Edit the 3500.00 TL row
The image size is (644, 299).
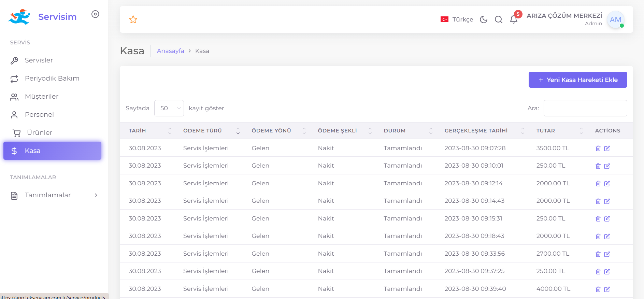pos(607,148)
